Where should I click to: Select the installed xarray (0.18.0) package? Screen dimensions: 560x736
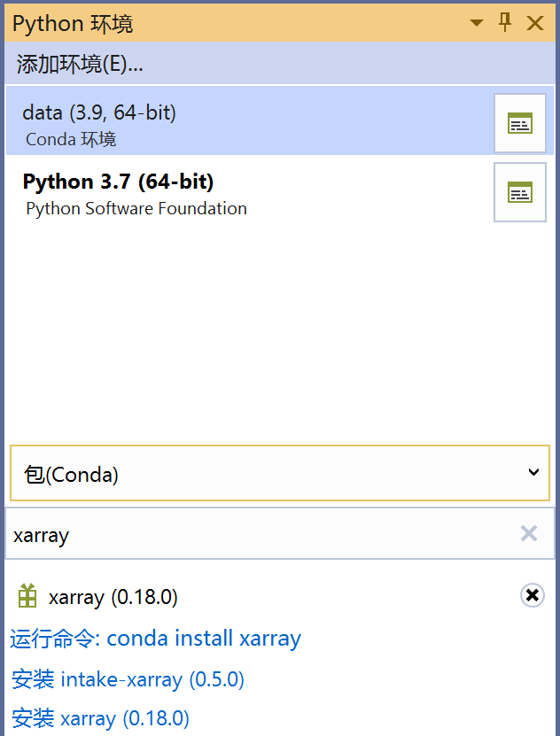[x=113, y=597]
